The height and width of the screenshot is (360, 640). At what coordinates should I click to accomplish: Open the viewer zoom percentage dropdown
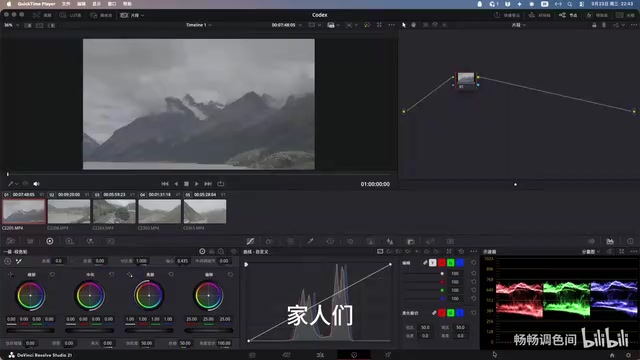pos(11,25)
